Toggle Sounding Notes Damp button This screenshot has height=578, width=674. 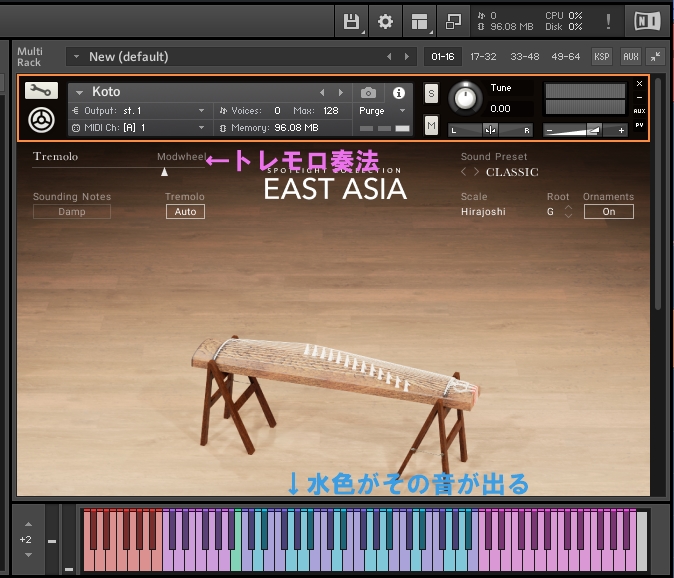click(x=72, y=211)
